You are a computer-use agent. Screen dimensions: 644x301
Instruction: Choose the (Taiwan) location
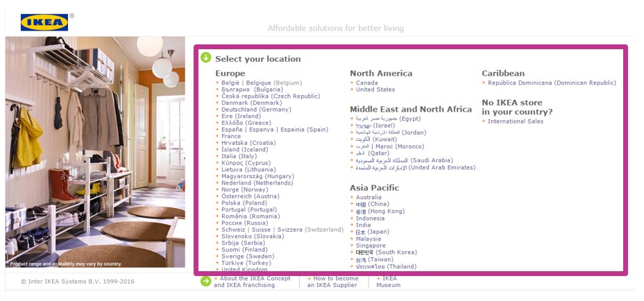coord(374,259)
